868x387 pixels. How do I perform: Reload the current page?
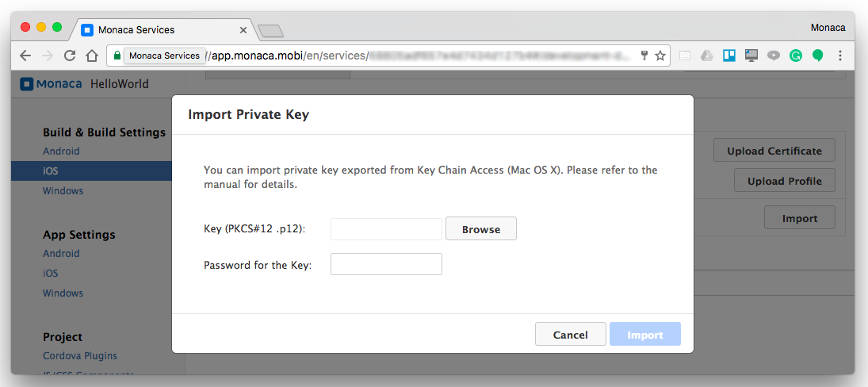tap(70, 56)
